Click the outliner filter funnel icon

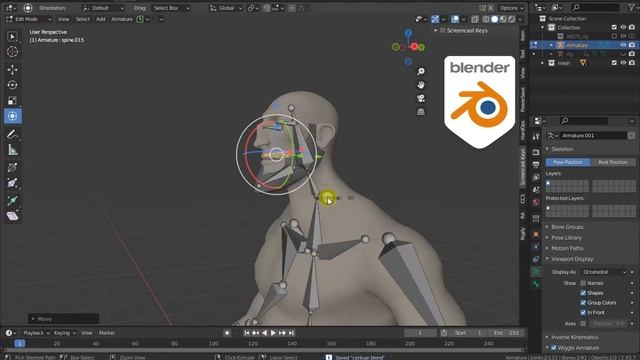632,7
